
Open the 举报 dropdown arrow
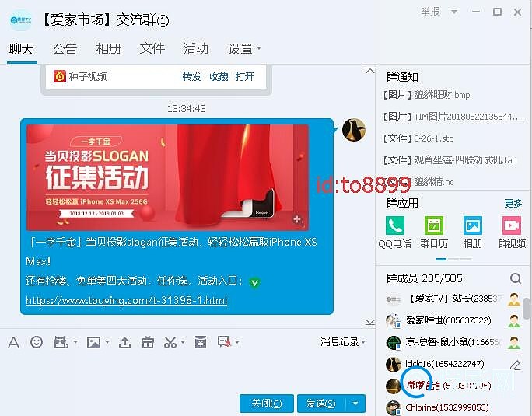(x=454, y=12)
